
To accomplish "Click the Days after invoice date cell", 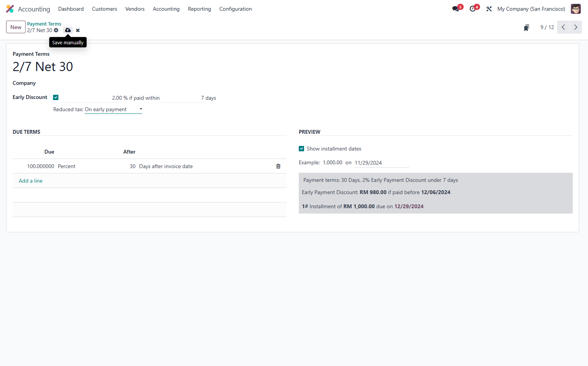I will coord(166,166).
